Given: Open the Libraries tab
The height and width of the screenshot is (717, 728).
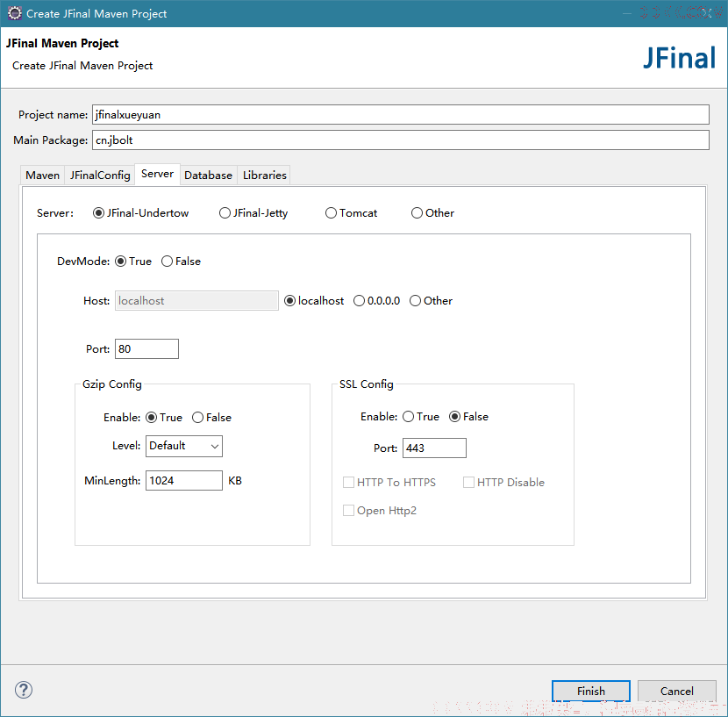Looking at the screenshot, I should pos(265,176).
